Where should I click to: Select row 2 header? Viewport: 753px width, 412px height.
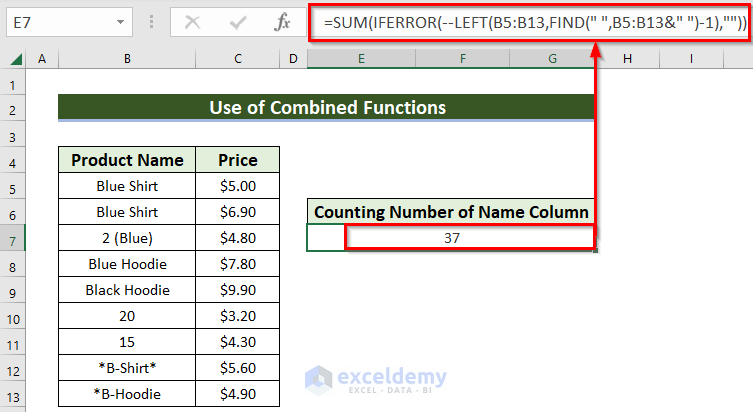point(12,110)
